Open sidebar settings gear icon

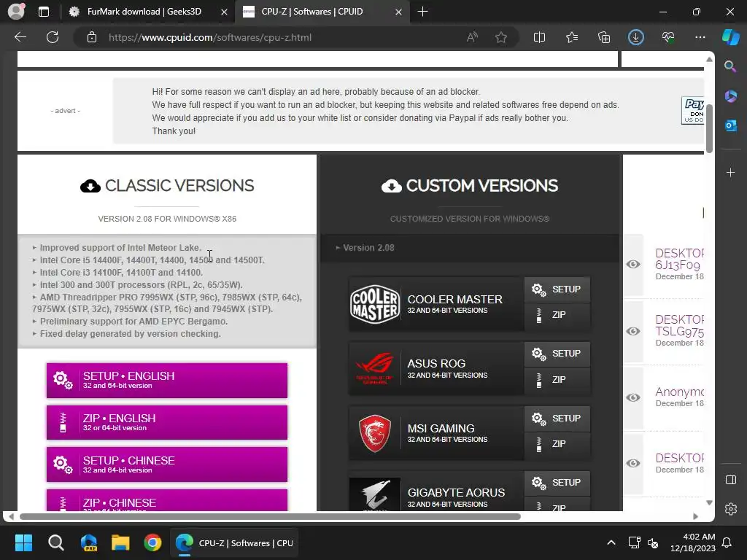click(730, 509)
